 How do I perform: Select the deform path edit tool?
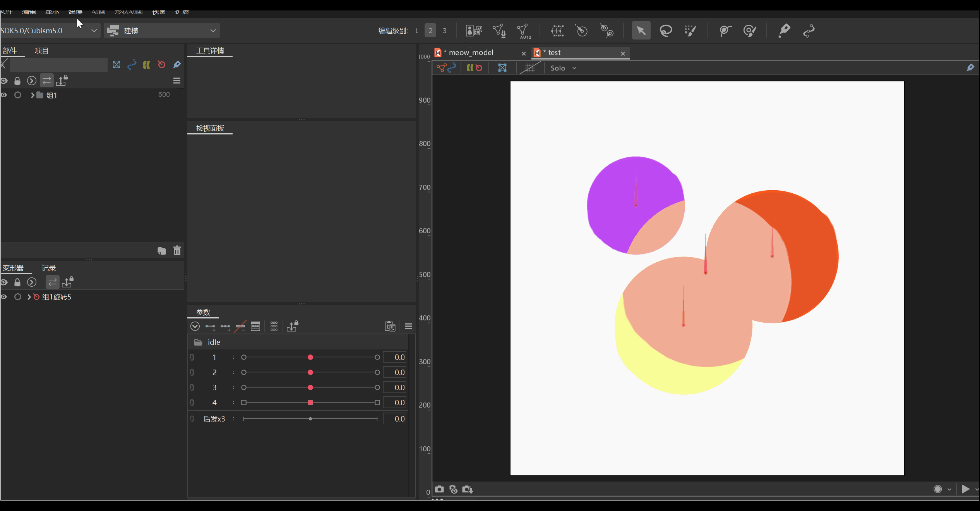(x=809, y=31)
